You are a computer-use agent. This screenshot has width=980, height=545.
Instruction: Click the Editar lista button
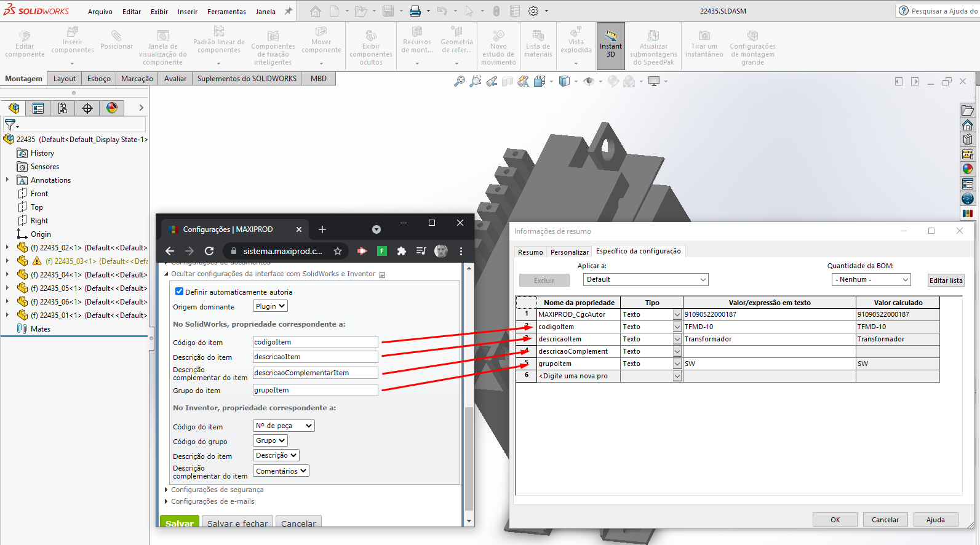click(946, 280)
